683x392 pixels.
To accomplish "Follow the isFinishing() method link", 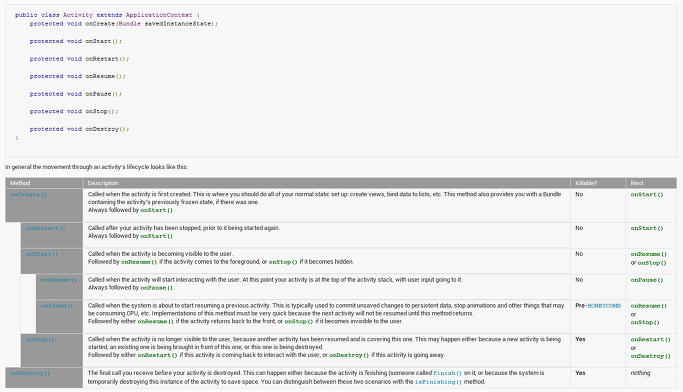I will click(x=438, y=382).
